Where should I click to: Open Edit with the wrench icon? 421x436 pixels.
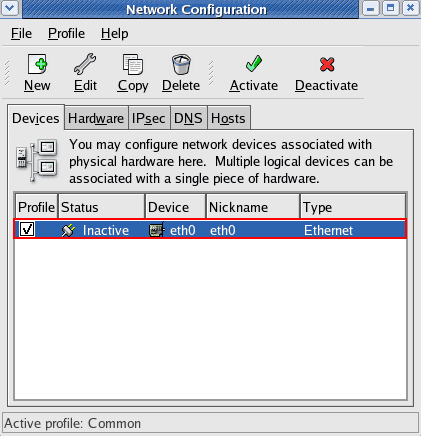85,64
